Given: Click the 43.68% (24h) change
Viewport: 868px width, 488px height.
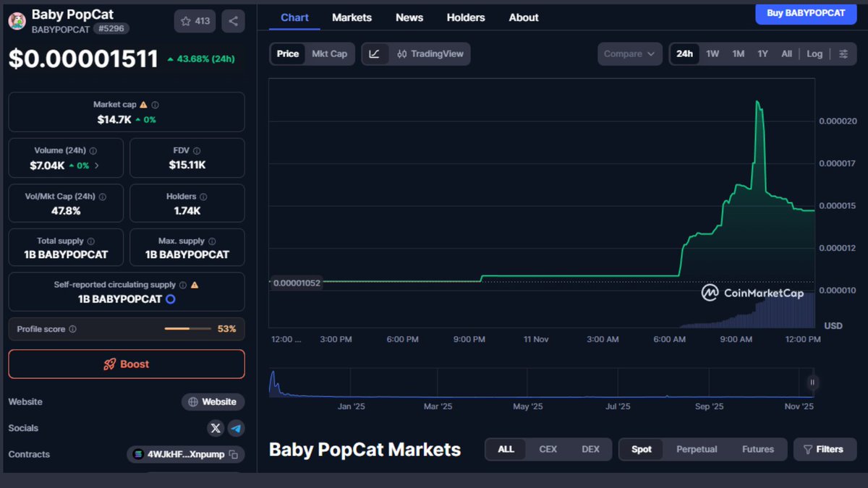Looking at the screenshot, I should click(200, 59).
